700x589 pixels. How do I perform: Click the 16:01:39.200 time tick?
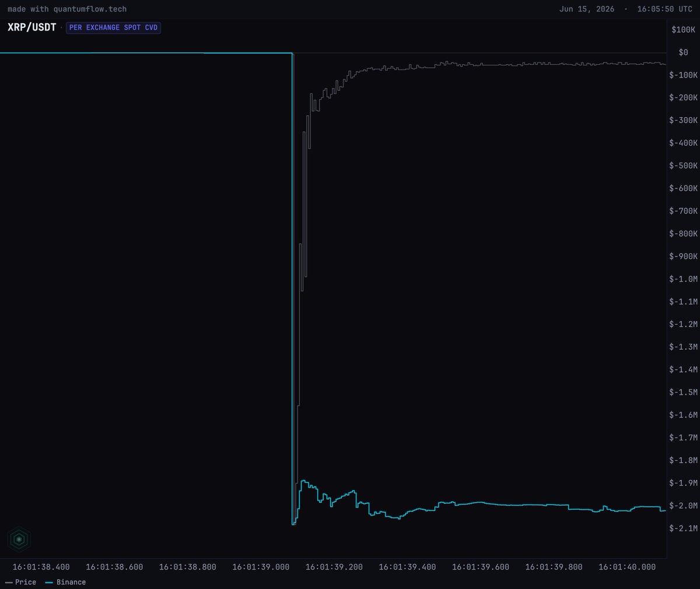click(x=334, y=567)
